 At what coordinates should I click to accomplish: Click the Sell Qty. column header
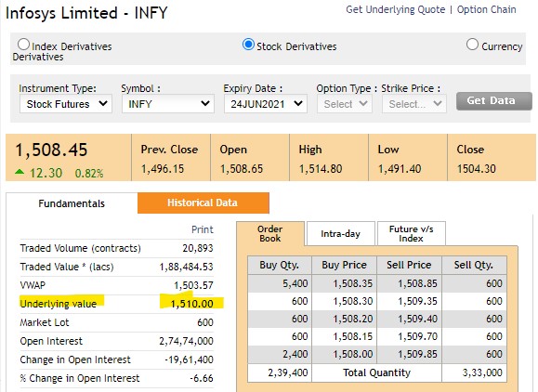[474, 265]
